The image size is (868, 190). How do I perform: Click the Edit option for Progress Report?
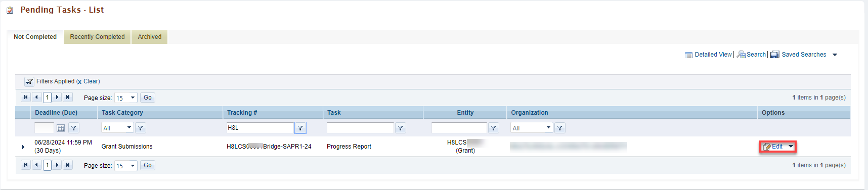[x=773, y=147]
